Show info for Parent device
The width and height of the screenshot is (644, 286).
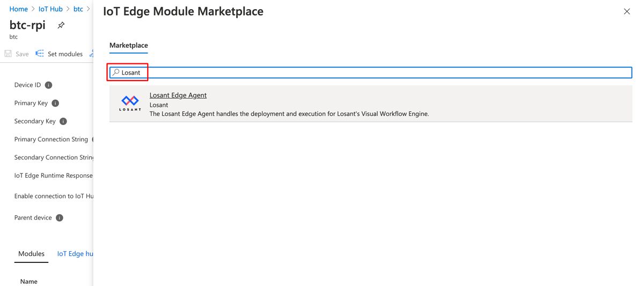click(60, 218)
